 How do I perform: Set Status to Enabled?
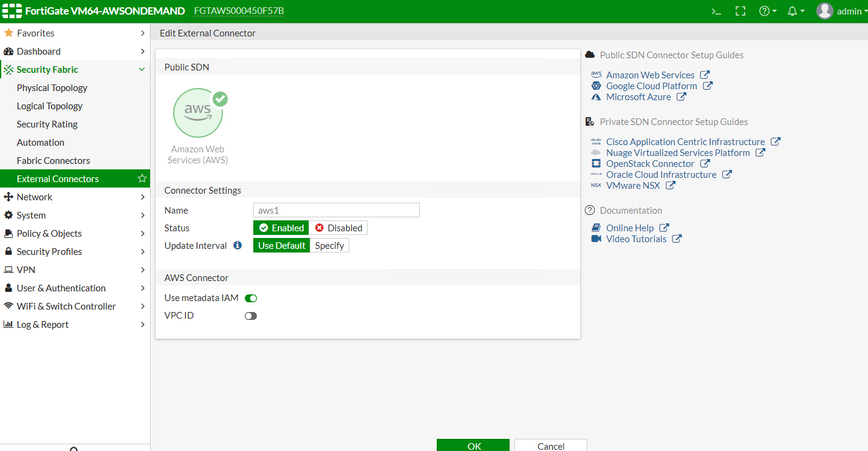tap(281, 228)
